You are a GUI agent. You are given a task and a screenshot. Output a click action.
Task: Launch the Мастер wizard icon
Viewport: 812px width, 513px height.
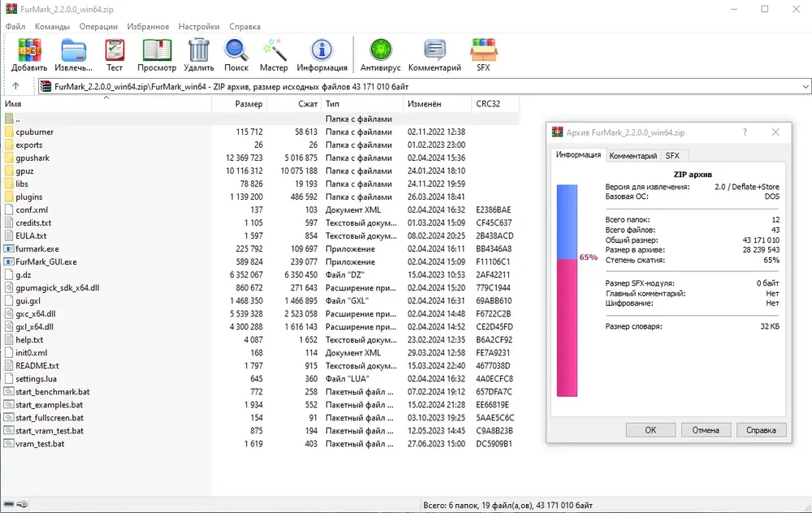point(274,50)
